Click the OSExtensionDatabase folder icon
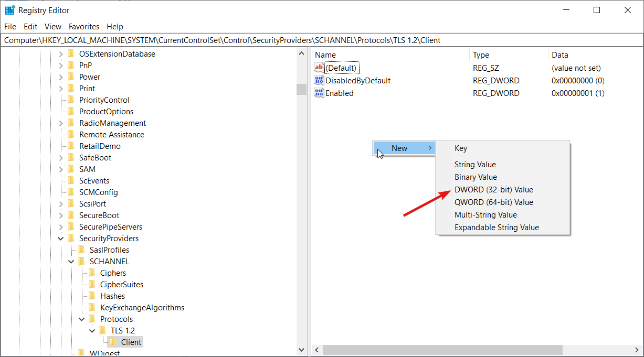 click(71, 53)
